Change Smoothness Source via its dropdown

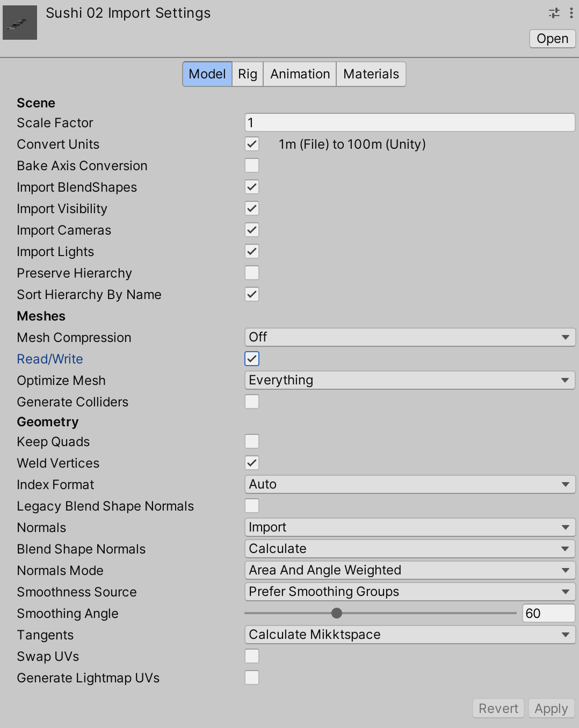410,592
